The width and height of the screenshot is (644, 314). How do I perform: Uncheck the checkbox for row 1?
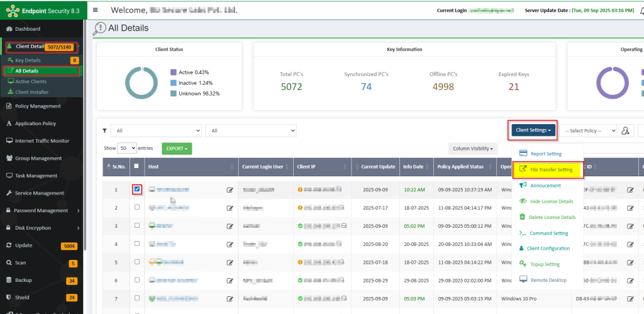136,189
